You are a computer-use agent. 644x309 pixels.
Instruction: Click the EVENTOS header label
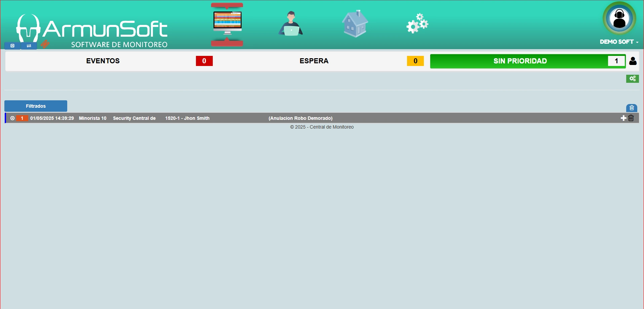click(103, 61)
